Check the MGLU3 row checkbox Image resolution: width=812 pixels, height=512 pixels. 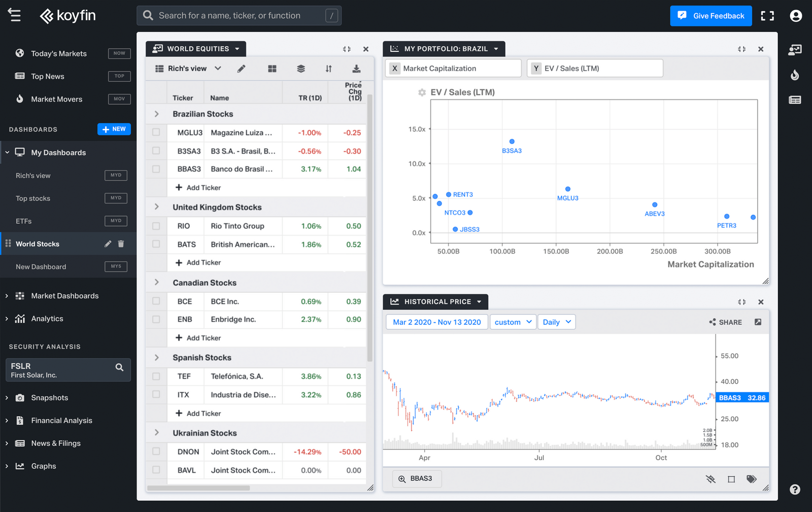tap(156, 132)
